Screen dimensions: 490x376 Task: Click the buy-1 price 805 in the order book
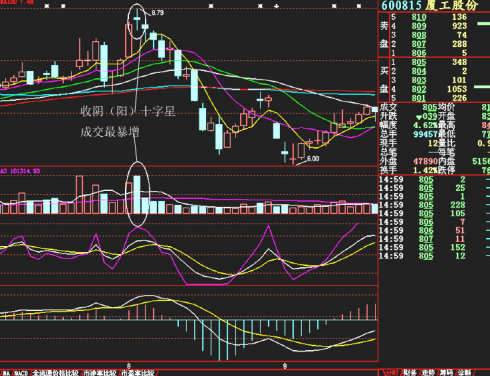(419, 62)
